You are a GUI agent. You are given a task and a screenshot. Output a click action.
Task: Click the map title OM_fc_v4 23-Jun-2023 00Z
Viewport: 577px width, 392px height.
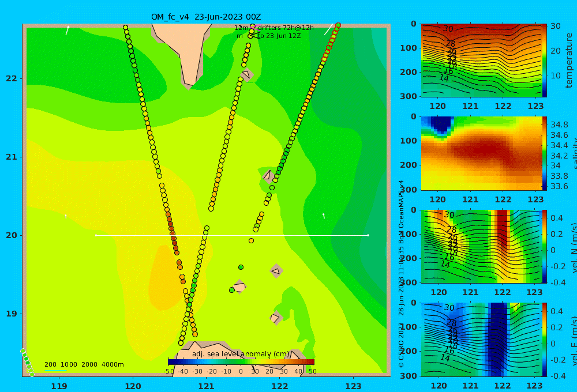206,17
